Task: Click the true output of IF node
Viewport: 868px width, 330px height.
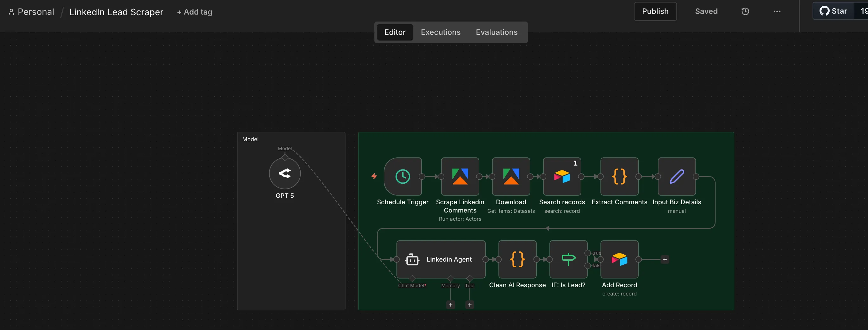Action: (588, 253)
